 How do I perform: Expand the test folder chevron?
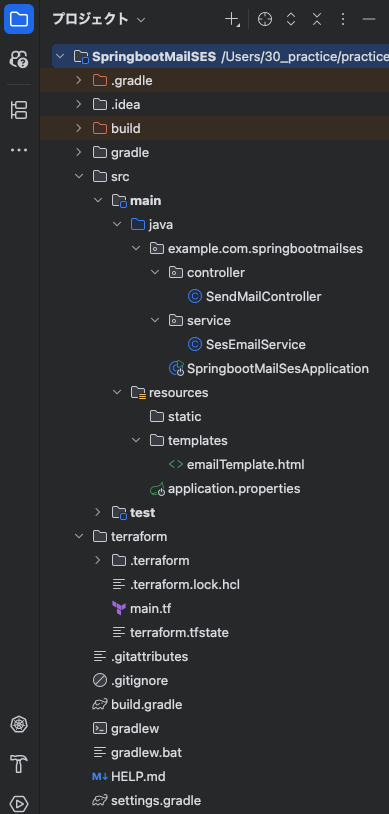coord(98,512)
